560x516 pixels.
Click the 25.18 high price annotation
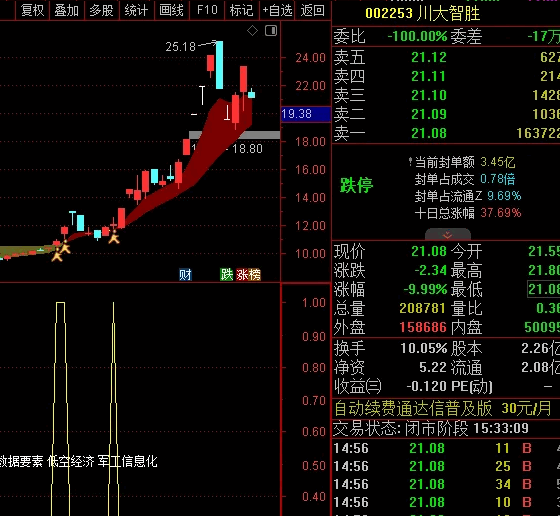click(x=181, y=46)
